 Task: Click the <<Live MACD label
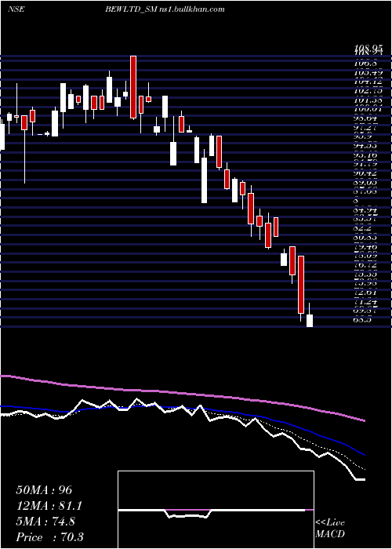[330, 528]
